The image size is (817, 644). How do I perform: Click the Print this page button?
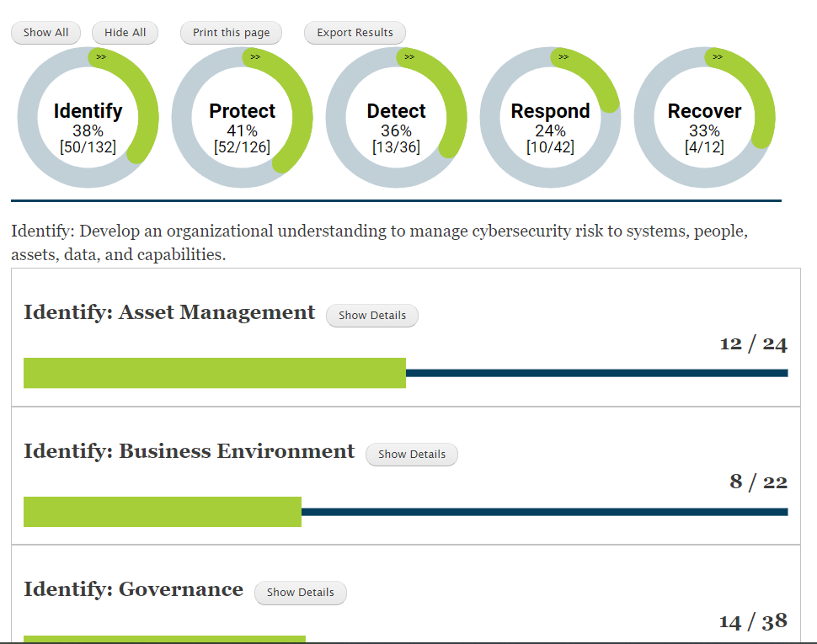point(231,33)
